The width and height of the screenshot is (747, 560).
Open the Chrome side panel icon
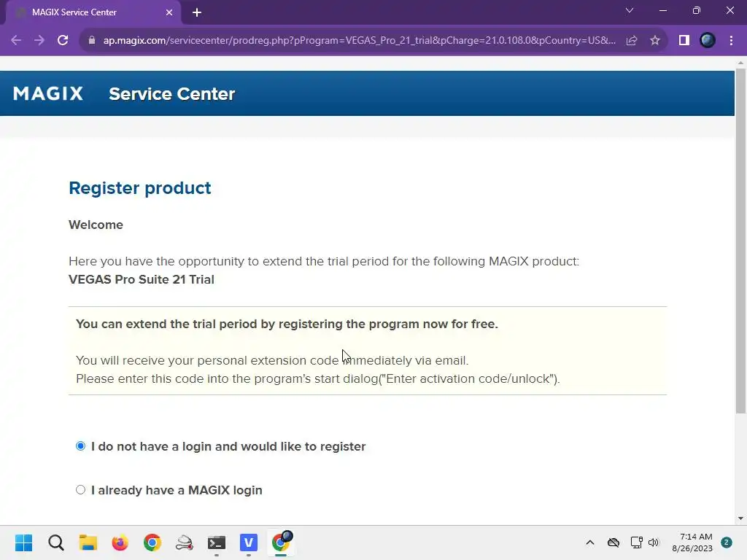tap(684, 41)
